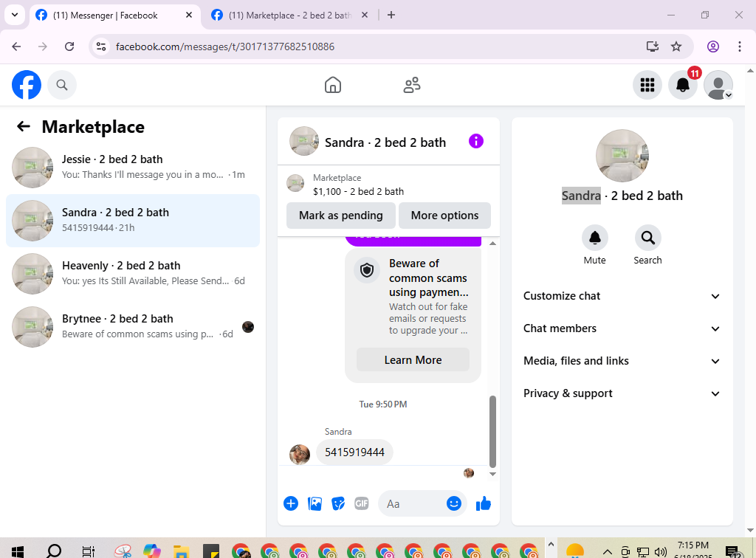The width and height of the screenshot is (756, 558).
Task: Expand Privacy & support section
Action: pos(622,393)
